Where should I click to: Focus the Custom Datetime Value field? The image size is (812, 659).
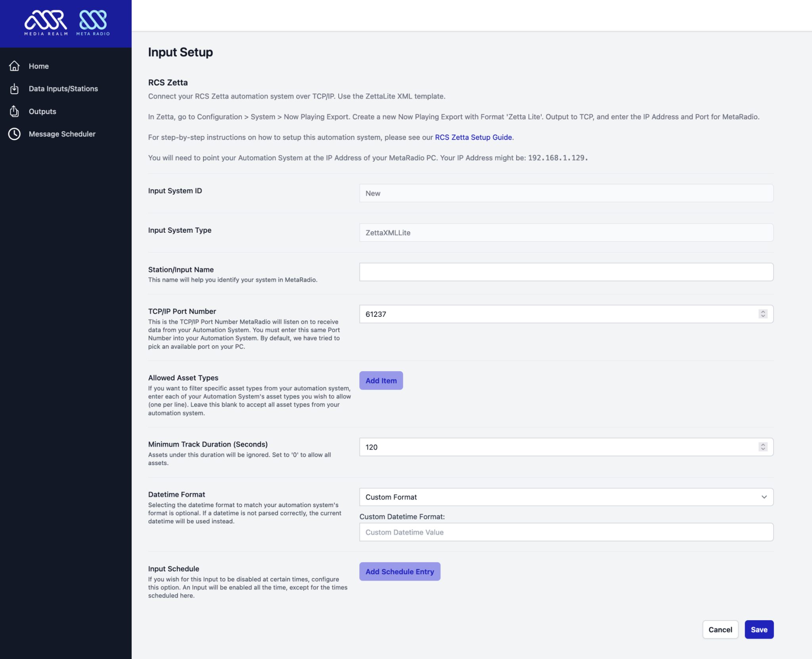click(566, 532)
